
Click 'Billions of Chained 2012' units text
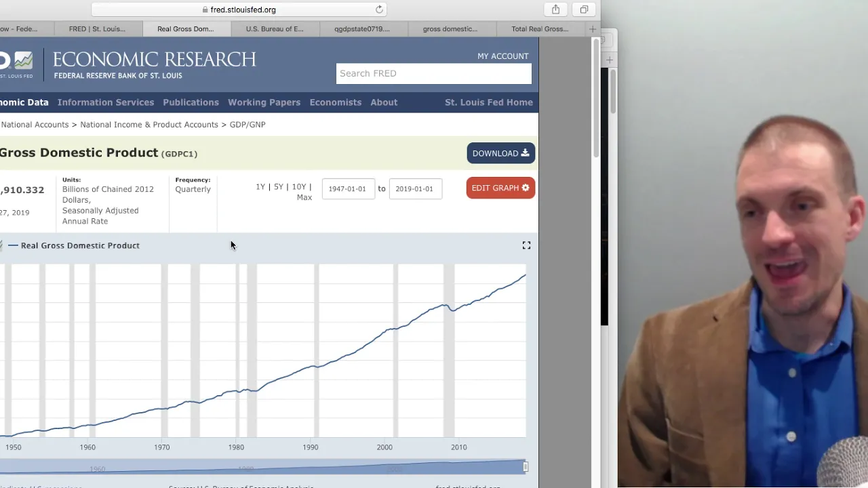pyautogui.click(x=108, y=189)
